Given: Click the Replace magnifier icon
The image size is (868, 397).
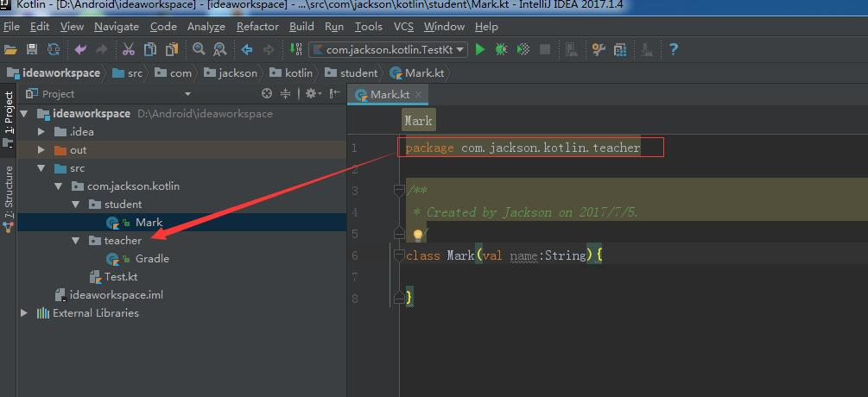Looking at the screenshot, I should (x=219, y=50).
